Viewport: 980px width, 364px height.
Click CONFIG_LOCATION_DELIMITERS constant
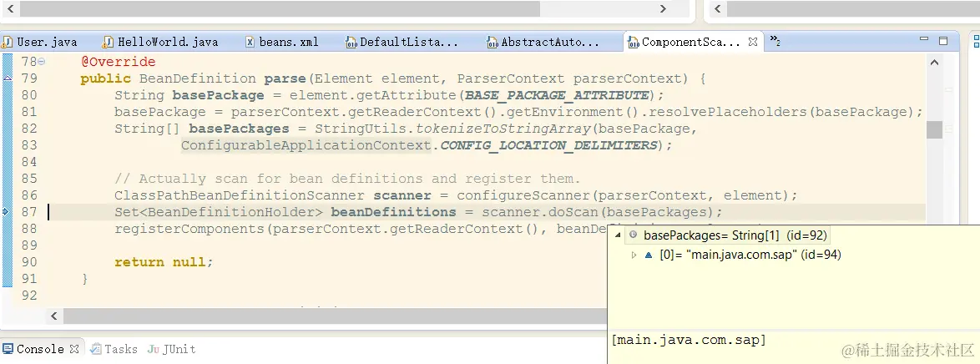[548, 145]
